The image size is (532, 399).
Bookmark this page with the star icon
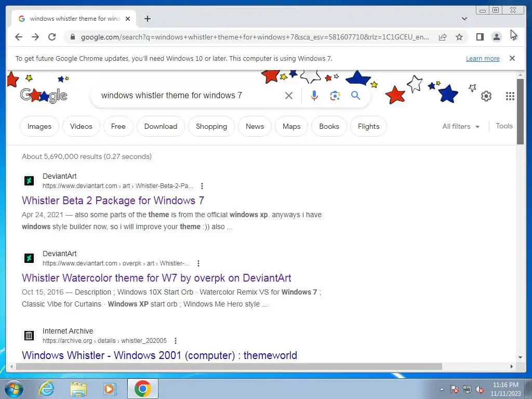459,37
